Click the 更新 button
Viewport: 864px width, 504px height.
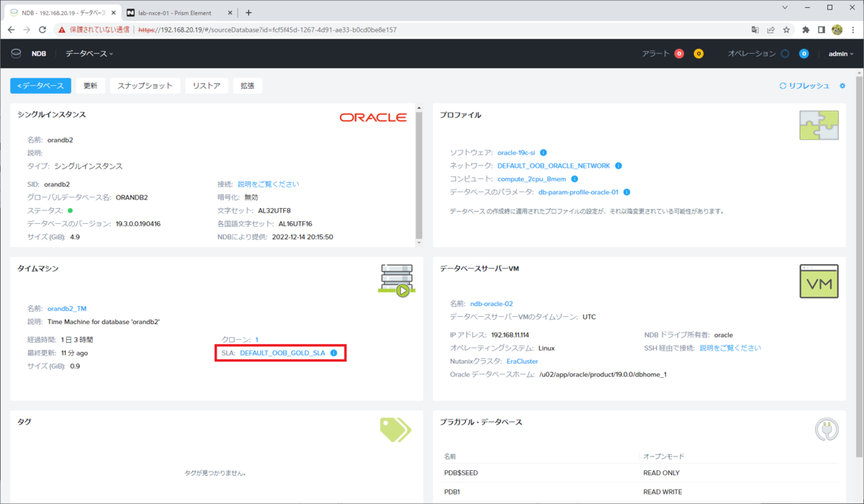click(91, 86)
